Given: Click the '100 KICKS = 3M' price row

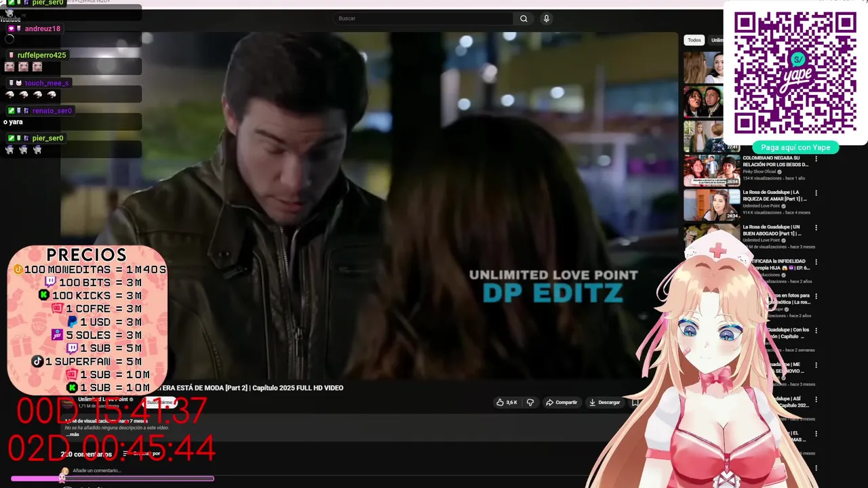Looking at the screenshot, I should [90, 296].
